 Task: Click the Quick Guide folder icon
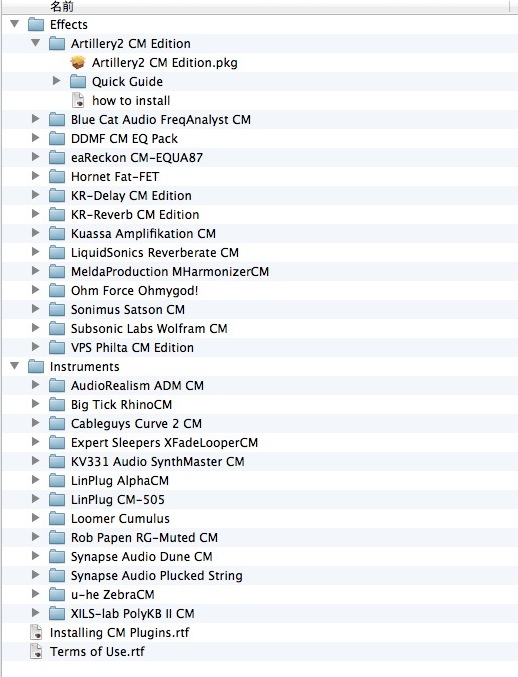78,82
